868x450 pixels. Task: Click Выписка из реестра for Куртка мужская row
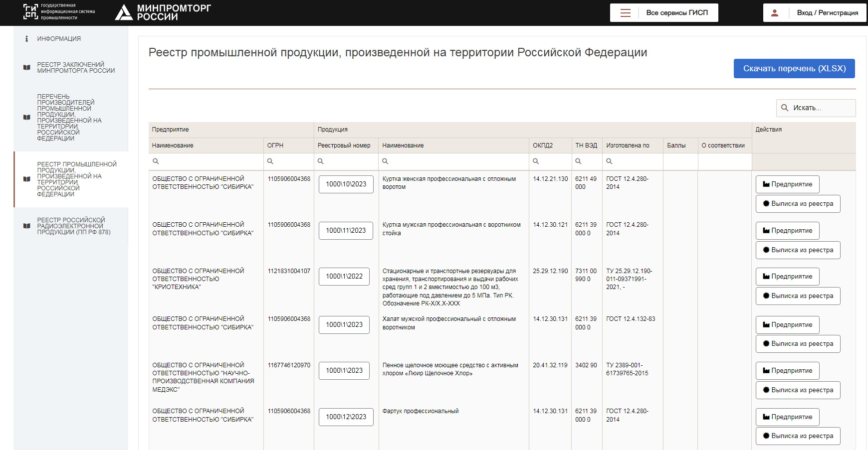(x=798, y=250)
